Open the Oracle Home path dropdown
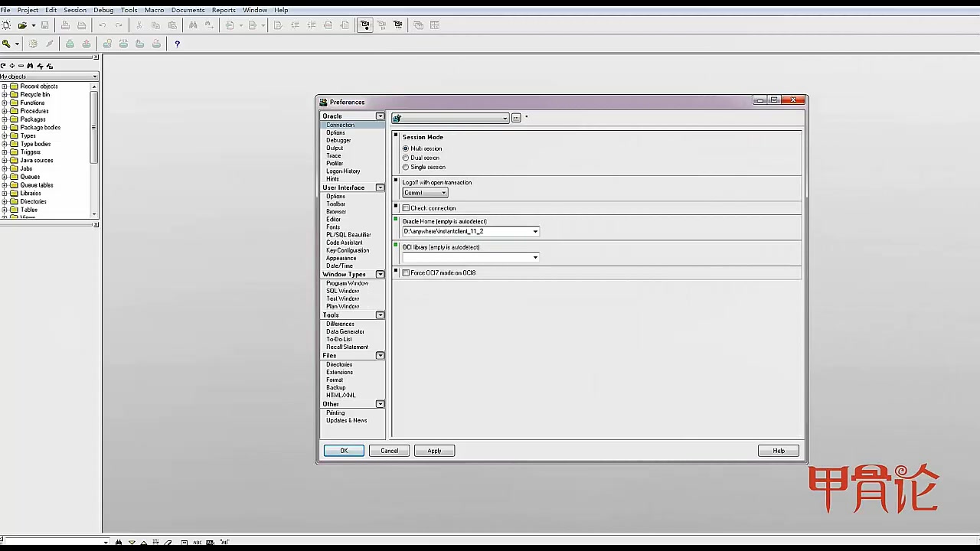The image size is (980, 551). 535,231
